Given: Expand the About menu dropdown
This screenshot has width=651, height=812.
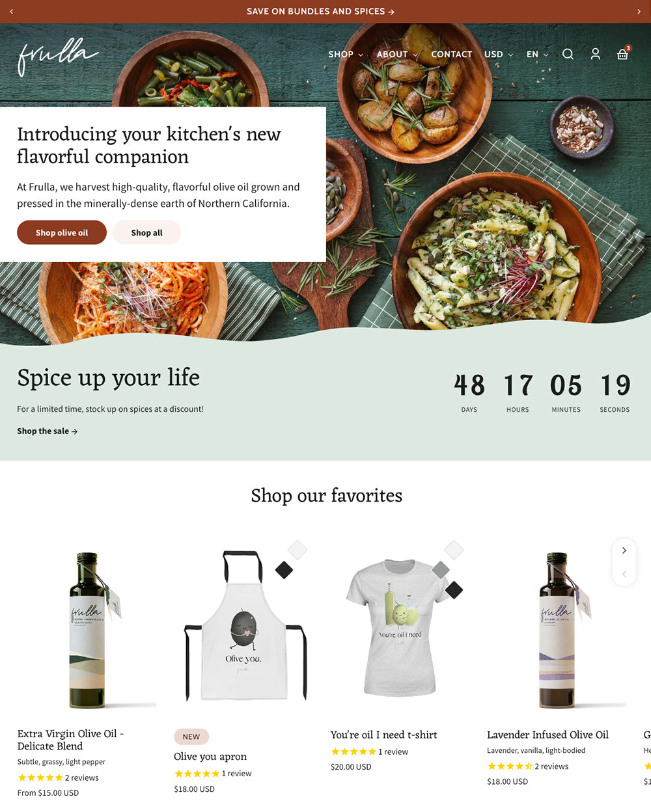Looking at the screenshot, I should click(x=397, y=55).
